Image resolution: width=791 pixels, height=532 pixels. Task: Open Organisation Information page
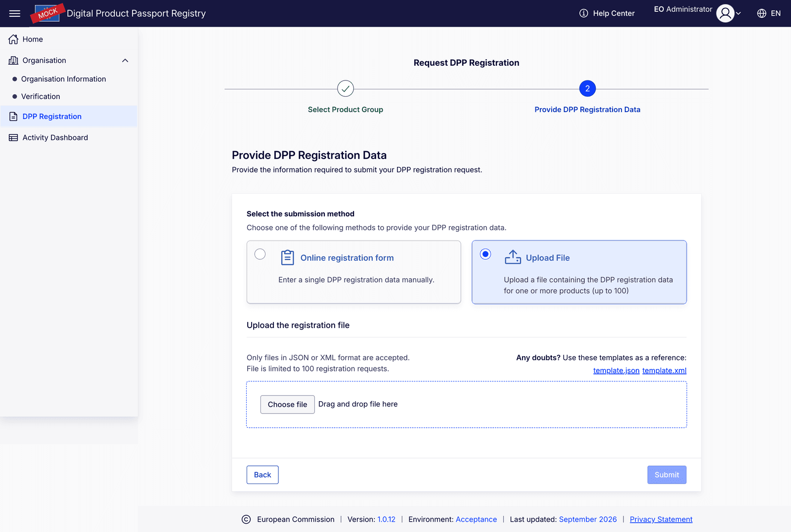point(63,79)
